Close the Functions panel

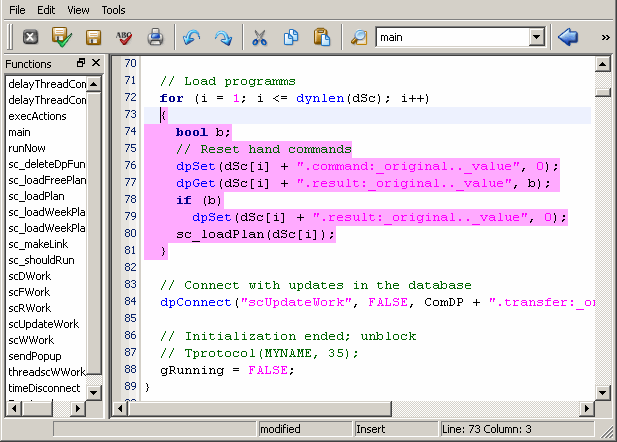coord(96,63)
